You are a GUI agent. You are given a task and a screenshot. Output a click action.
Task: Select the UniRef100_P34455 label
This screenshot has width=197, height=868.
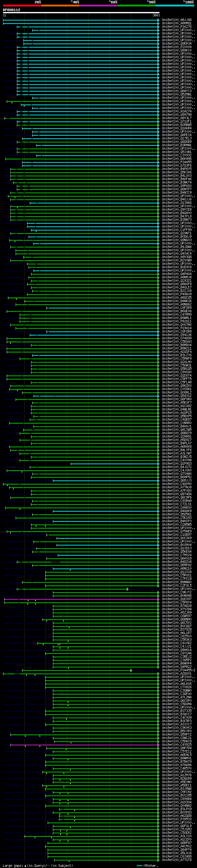pos(176,162)
